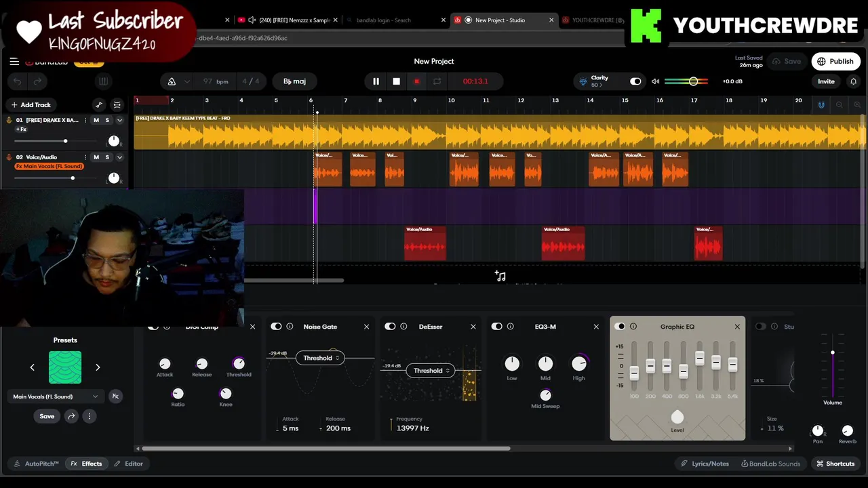Disable the Noise Gate effect
868x488 pixels.
coord(276,327)
